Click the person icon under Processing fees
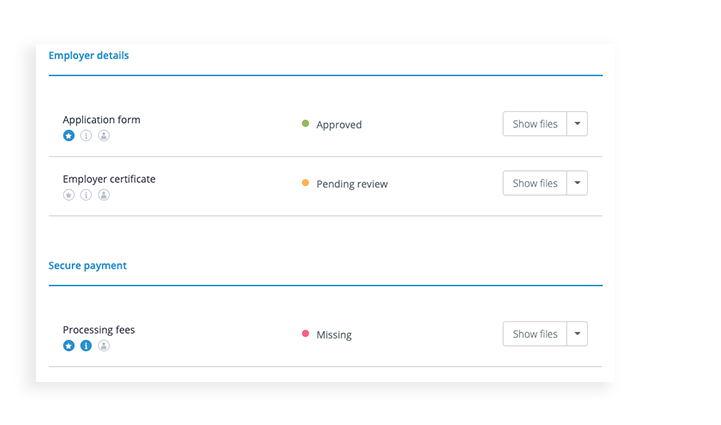Viewport: 721px width, 425px height. pyautogui.click(x=104, y=346)
